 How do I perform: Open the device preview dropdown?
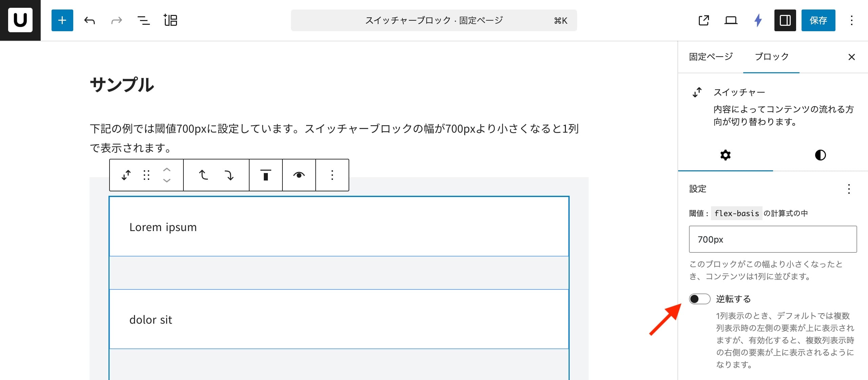731,20
